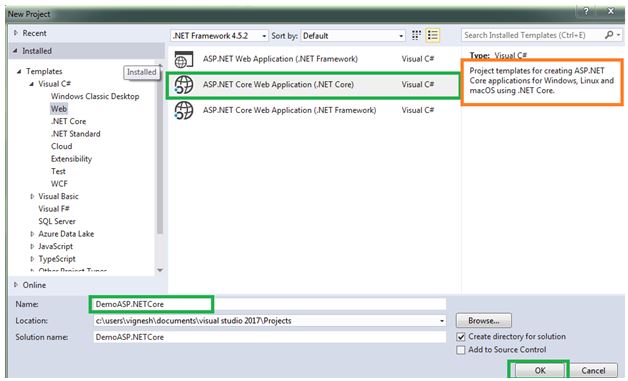This screenshot has height=381, width=628.
Task: Expand the Recent section
Action: (x=16, y=33)
